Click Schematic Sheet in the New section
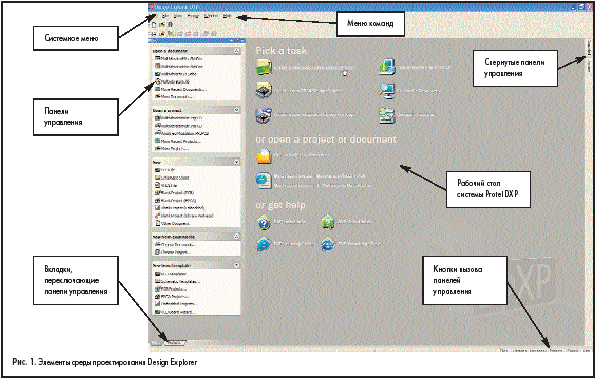The width and height of the screenshot is (595, 379). point(172,178)
